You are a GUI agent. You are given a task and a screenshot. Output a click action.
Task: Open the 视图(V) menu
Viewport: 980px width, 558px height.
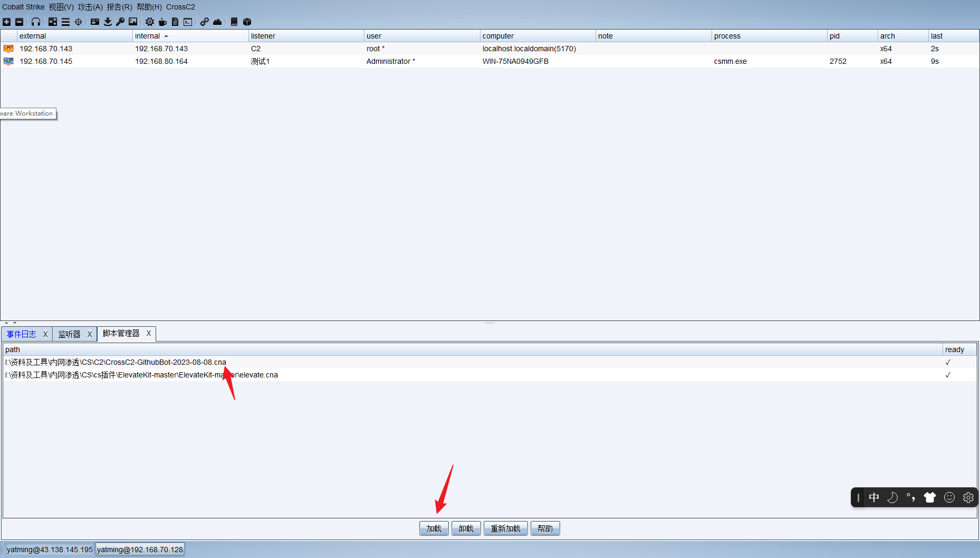61,7
